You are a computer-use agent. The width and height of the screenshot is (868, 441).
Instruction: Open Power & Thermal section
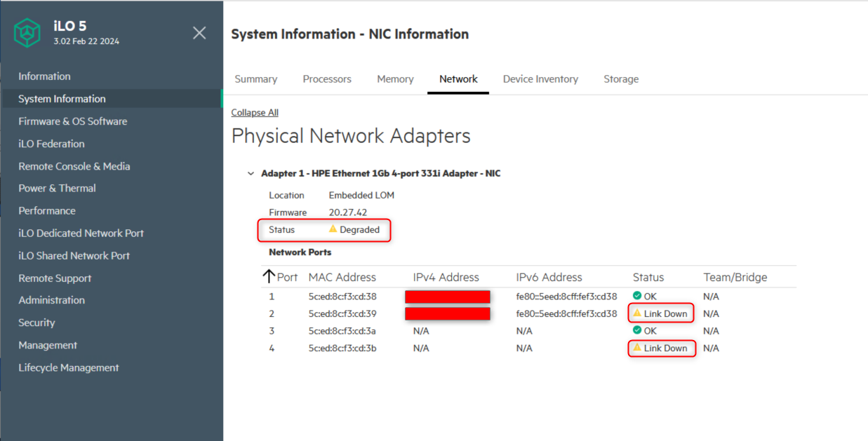pyautogui.click(x=57, y=188)
